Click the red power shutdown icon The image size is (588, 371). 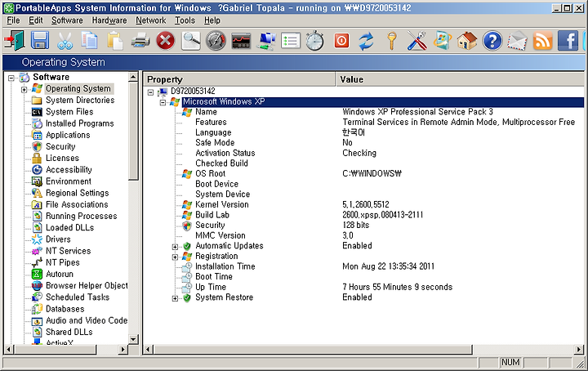click(x=341, y=41)
